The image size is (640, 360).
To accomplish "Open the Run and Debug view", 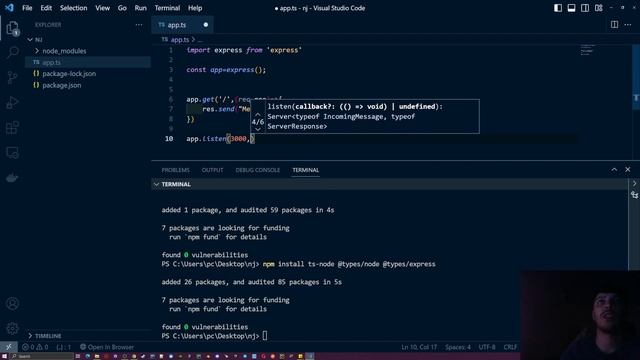I will tap(13, 102).
